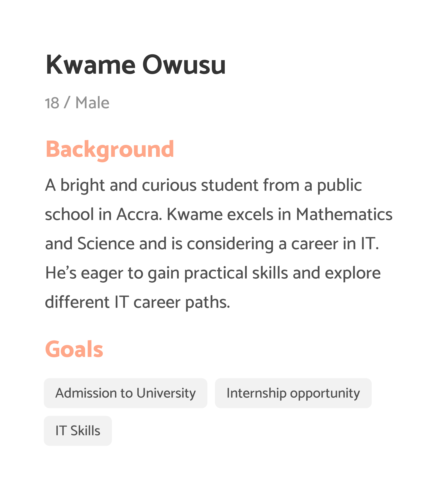448x498 pixels.
Task: Click the "Admission to University" goal tag
Action: click(126, 393)
